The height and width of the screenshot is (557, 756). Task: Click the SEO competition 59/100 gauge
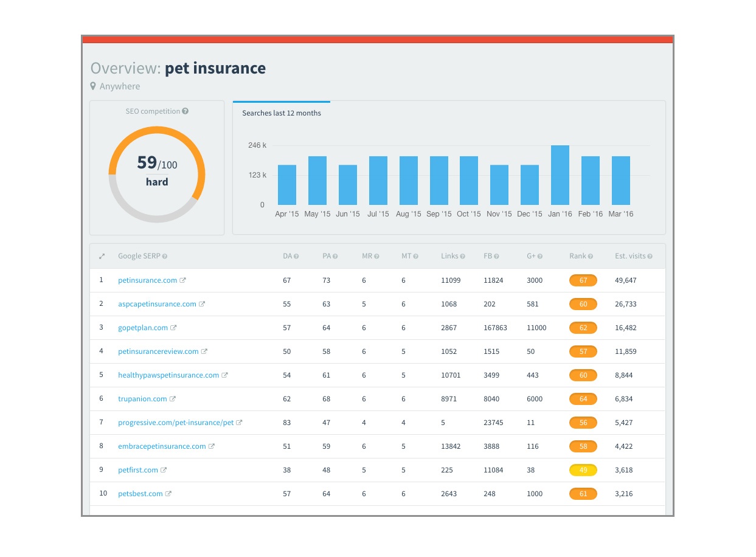(157, 175)
